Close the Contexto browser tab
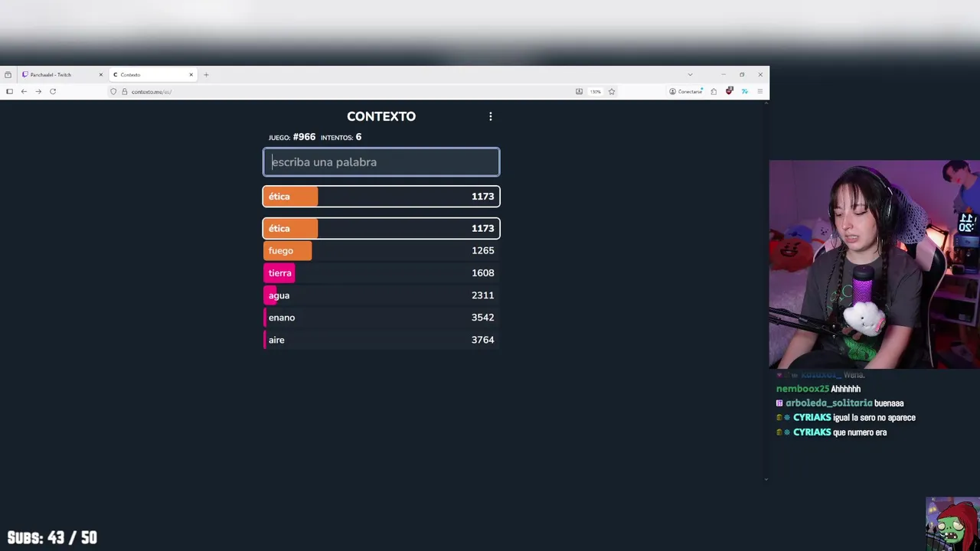980x551 pixels. click(x=191, y=75)
